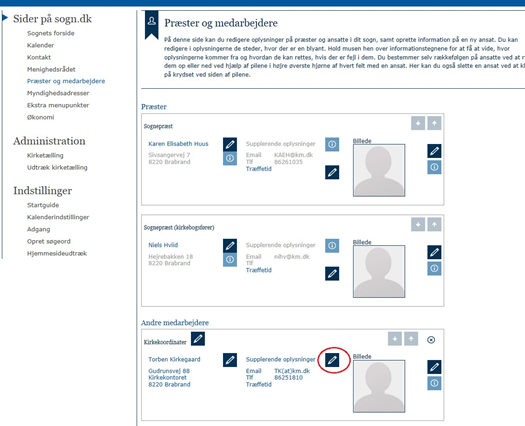Edit Karen Elisabeth Huus name and address
The image size is (525, 426).
[230, 144]
